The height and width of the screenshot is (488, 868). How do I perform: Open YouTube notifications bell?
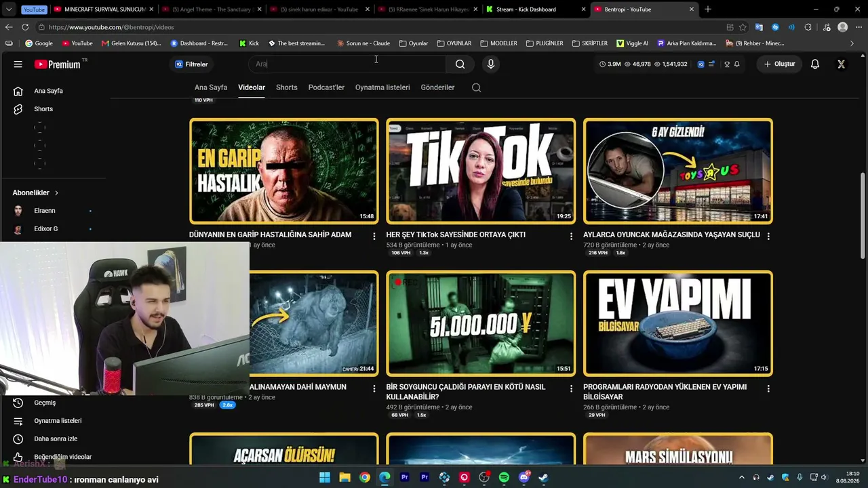(815, 64)
